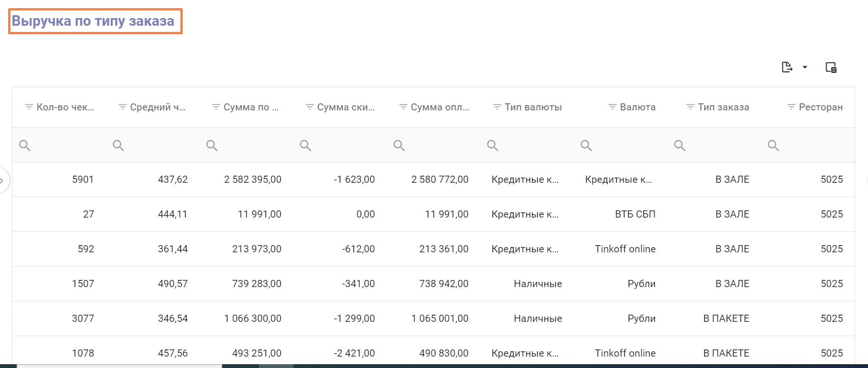Expand the left side panel chevron
This screenshot has width=868, height=368.
tap(2, 180)
